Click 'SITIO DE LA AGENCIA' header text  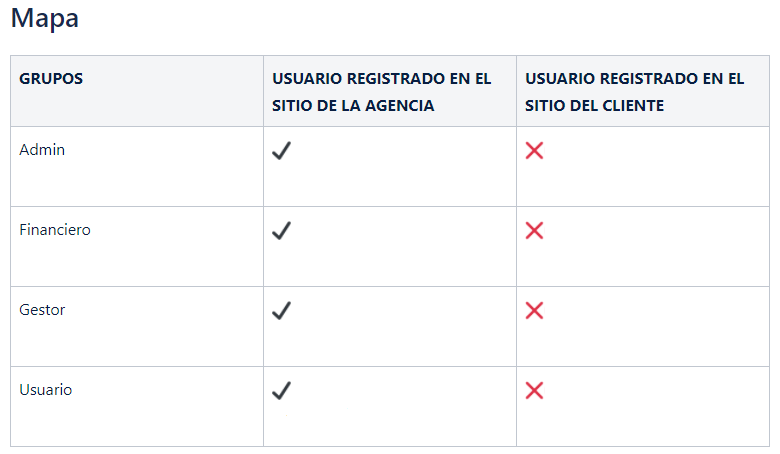coord(353,105)
